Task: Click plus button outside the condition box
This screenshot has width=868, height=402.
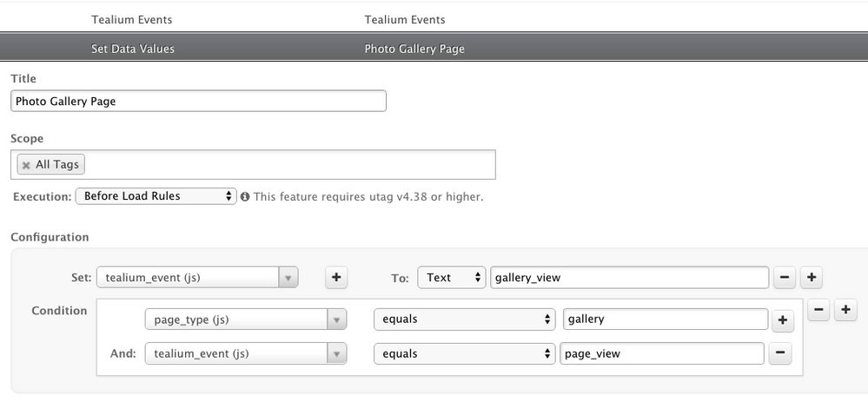Action: click(845, 310)
